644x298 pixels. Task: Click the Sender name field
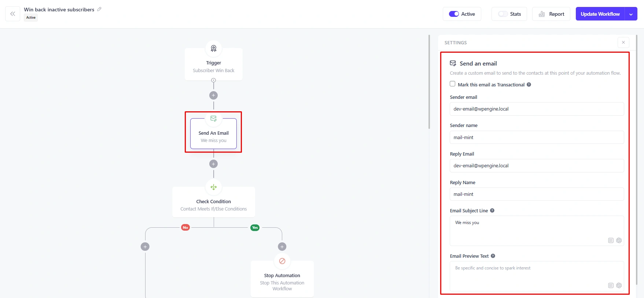tap(537, 137)
